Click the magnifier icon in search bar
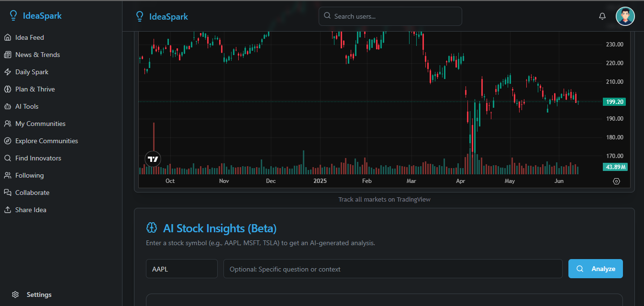This screenshot has height=306, width=644. click(x=327, y=16)
